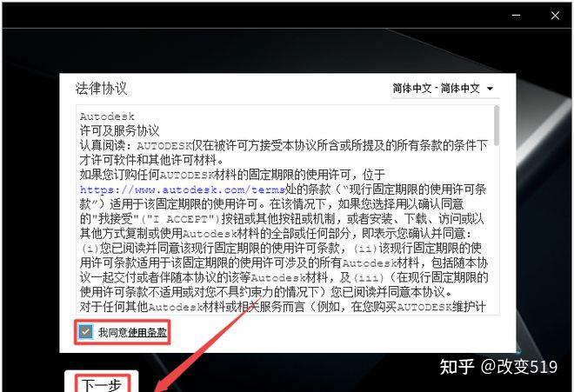Click the license text scrollbar thumb
Screen dimensions: 574x392
[497, 125]
